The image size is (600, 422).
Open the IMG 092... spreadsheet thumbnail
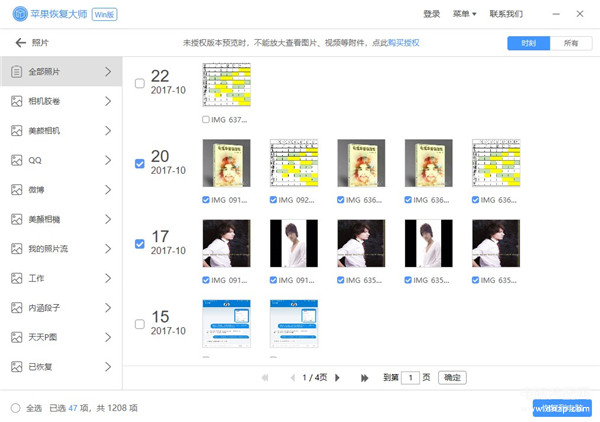[294, 163]
